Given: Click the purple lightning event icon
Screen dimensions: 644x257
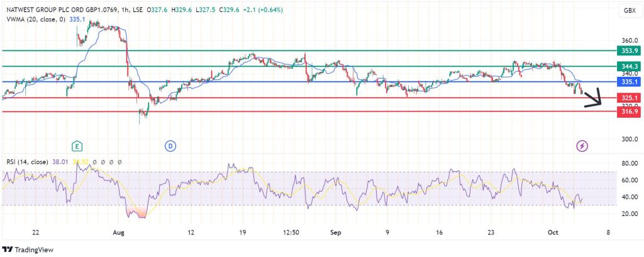Looking at the screenshot, I should tap(582, 146).
